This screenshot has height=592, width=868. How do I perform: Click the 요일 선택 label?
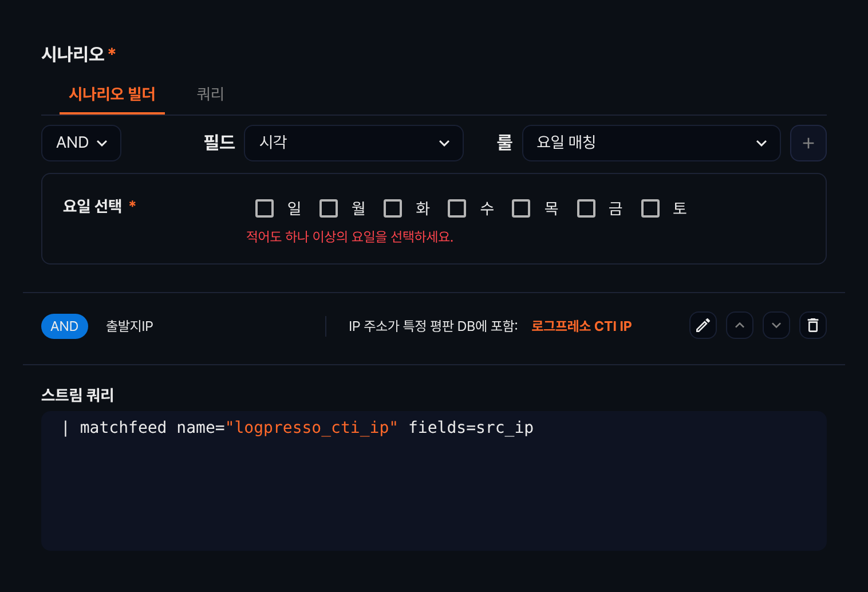click(x=93, y=206)
